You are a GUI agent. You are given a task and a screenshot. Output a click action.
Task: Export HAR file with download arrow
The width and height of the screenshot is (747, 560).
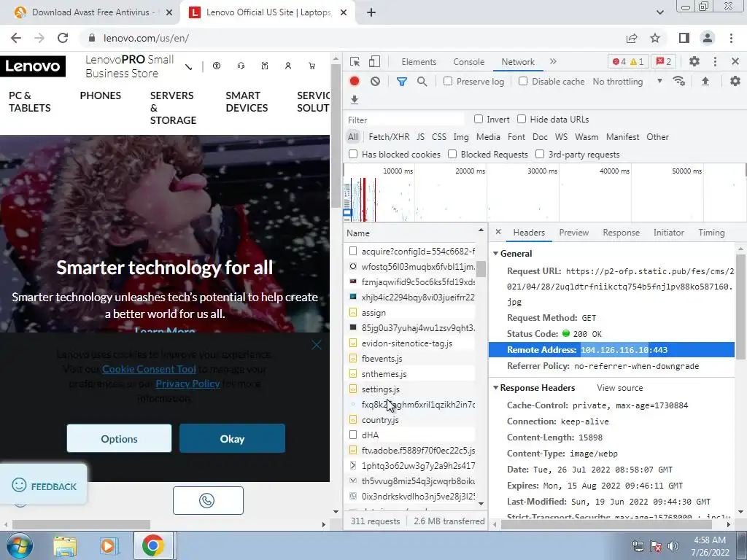click(354, 99)
